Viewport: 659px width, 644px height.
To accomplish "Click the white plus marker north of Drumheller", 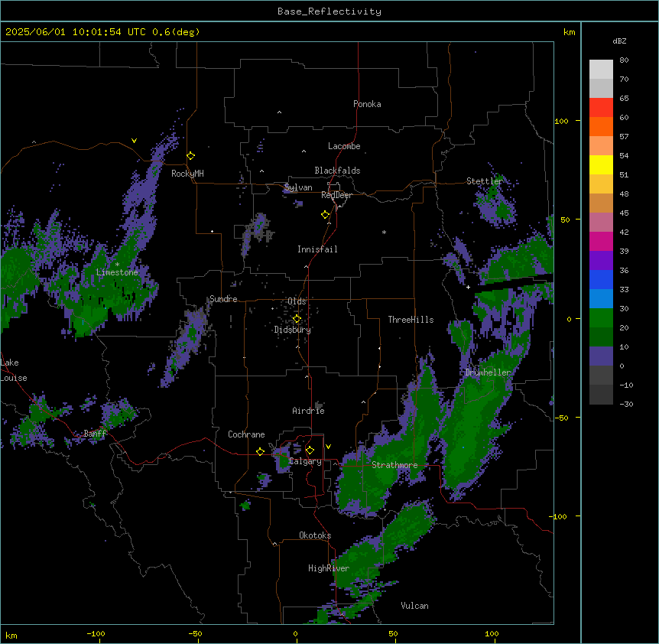I will [468, 287].
